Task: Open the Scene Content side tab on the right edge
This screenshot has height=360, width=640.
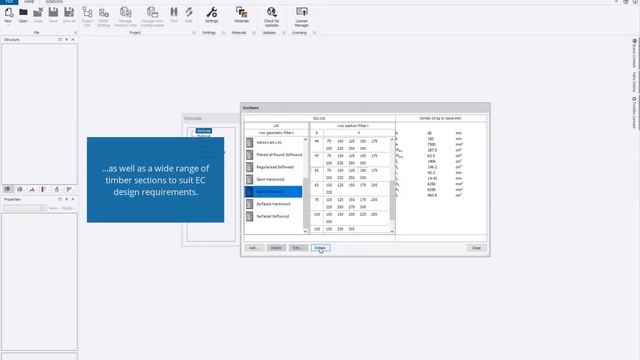Action: [x=634, y=53]
